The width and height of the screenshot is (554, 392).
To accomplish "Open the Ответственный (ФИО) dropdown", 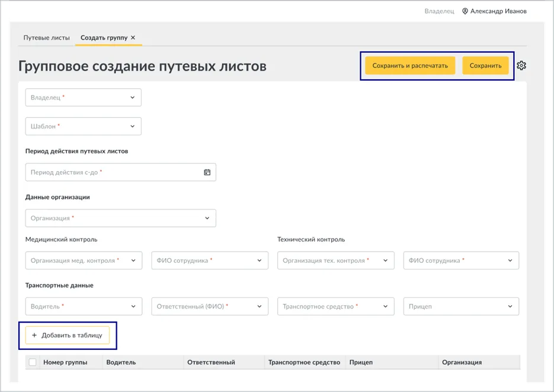I will click(x=210, y=307).
